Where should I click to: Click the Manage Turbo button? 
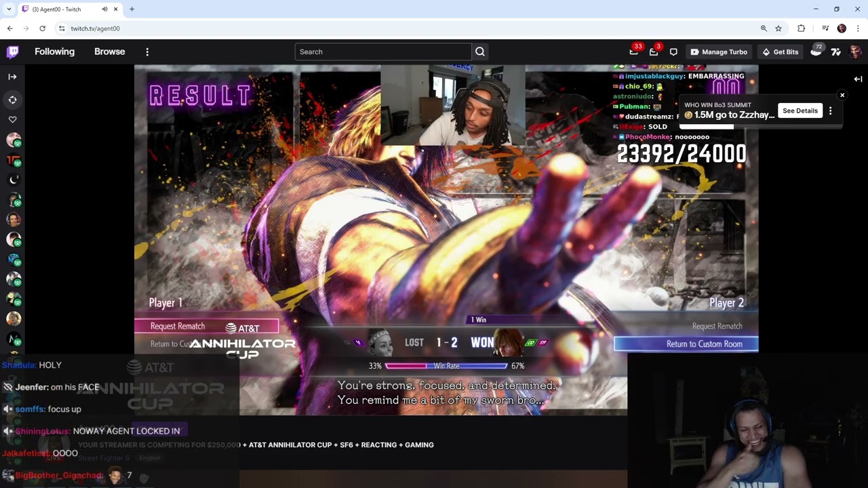(719, 52)
